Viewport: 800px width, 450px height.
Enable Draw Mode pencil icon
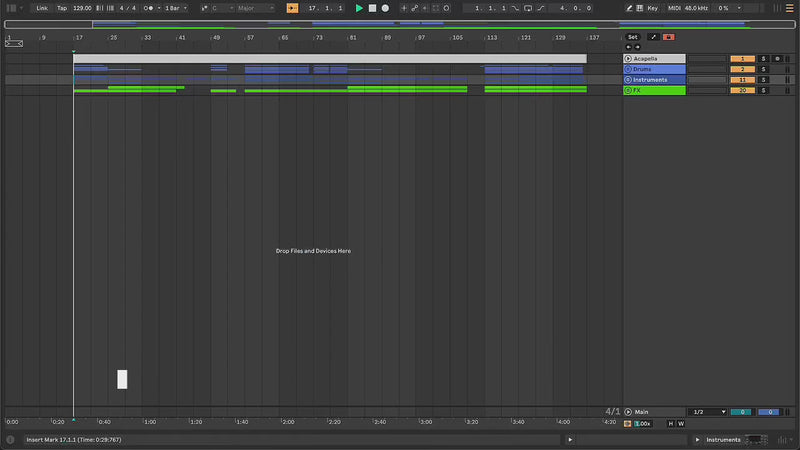[628, 8]
